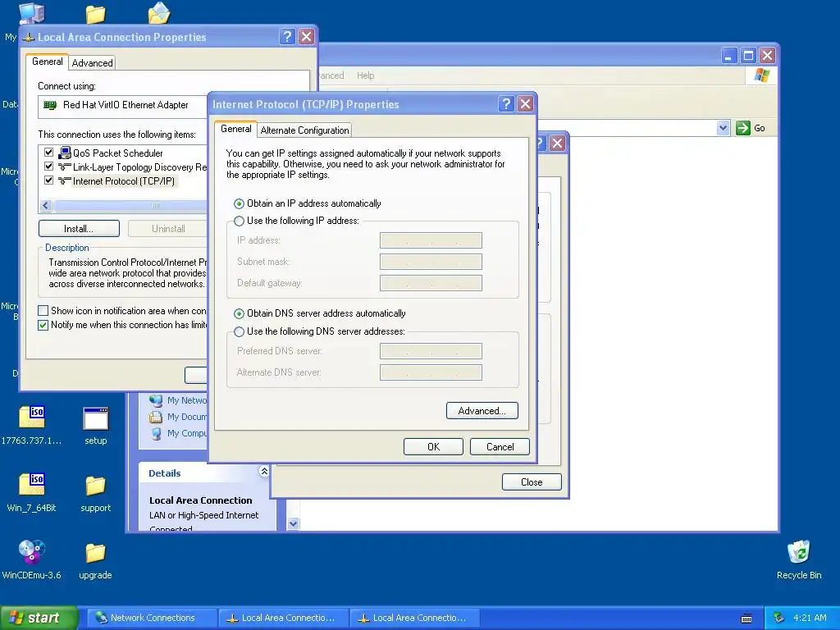840x630 pixels.
Task: Select General tab in Local Area Connection Properties
Action: point(47,61)
